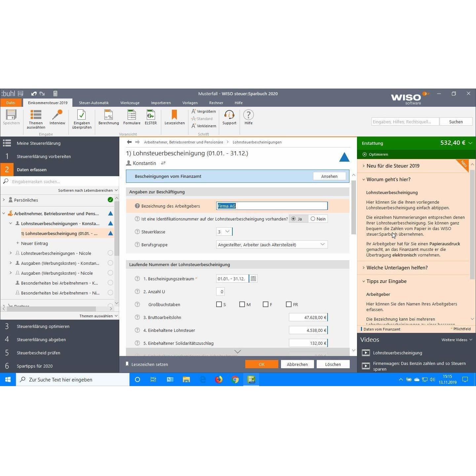Open the Formulare preview

[x=132, y=117]
